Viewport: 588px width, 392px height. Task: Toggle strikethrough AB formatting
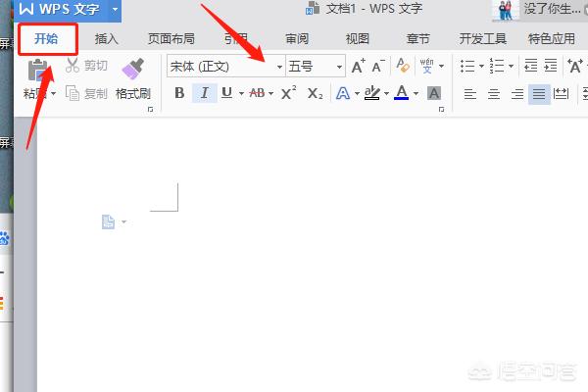coord(257,93)
